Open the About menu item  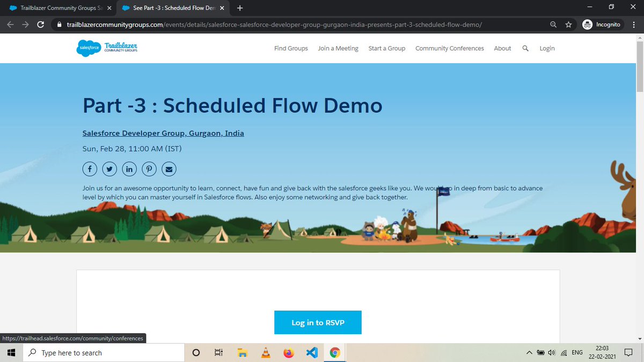click(x=502, y=48)
